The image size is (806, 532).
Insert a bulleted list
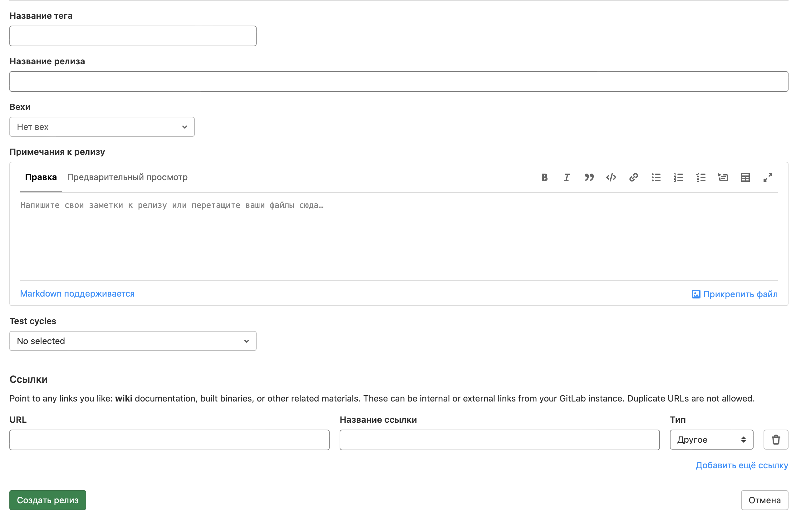(x=656, y=177)
